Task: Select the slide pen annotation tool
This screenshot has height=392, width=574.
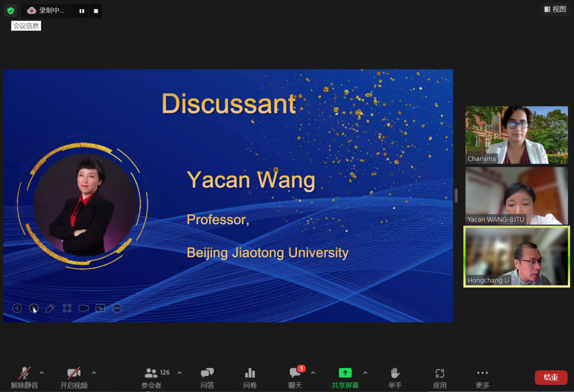Action: coord(50,308)
